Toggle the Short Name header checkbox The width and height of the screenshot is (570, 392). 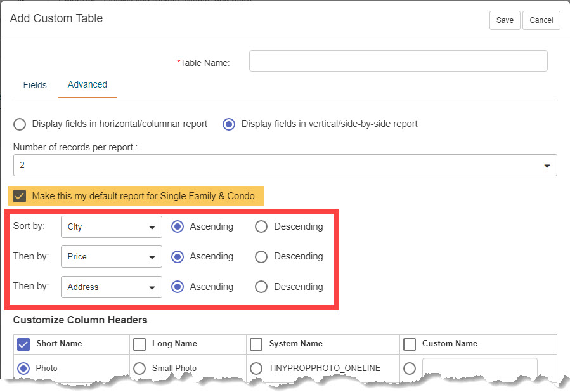(23, 344)
